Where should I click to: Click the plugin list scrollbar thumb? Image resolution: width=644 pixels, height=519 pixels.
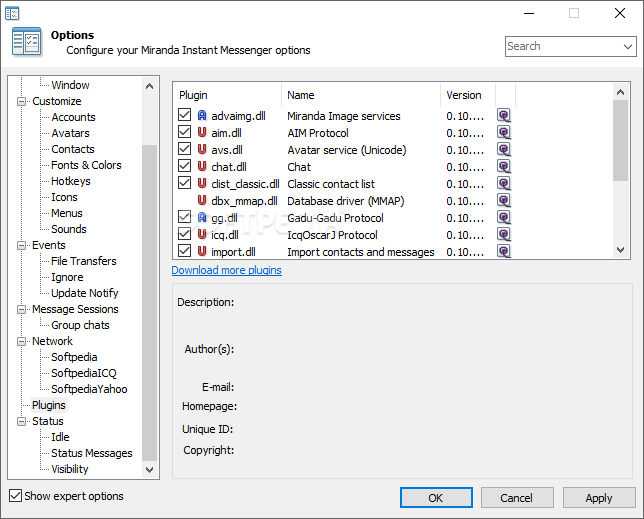(621, 140)
